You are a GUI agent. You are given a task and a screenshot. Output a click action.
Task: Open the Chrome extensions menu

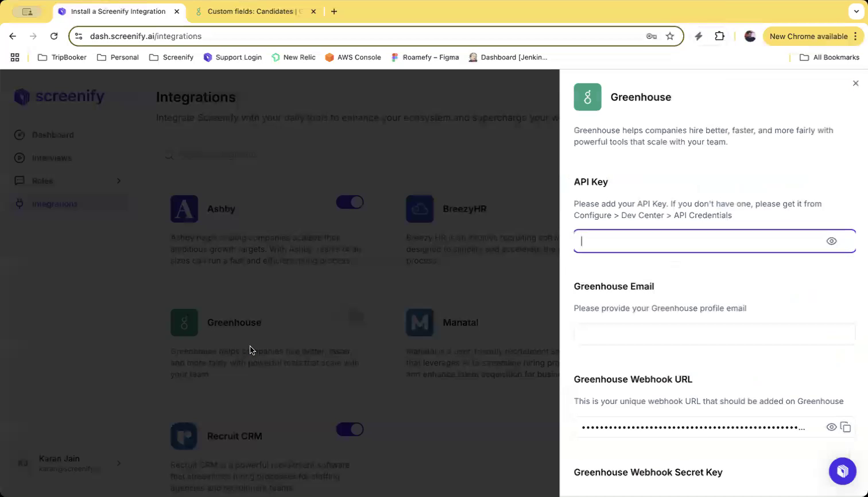(x=719, y=36)
